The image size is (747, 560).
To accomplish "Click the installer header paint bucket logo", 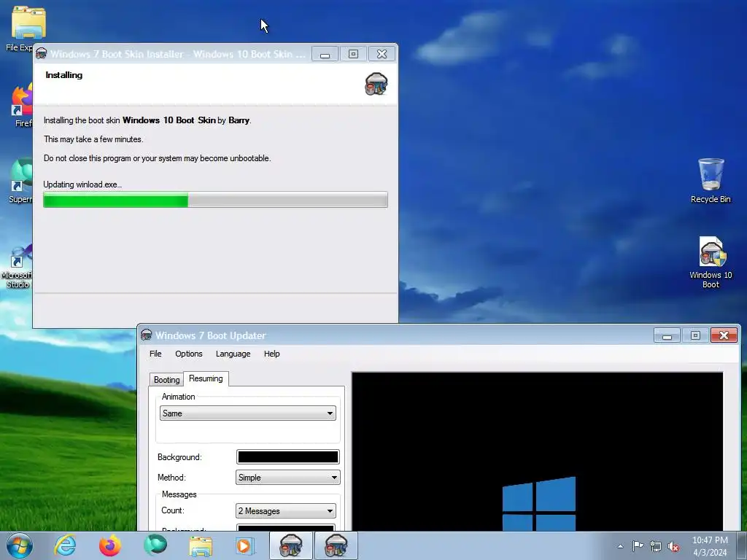I will pos(376,84).
